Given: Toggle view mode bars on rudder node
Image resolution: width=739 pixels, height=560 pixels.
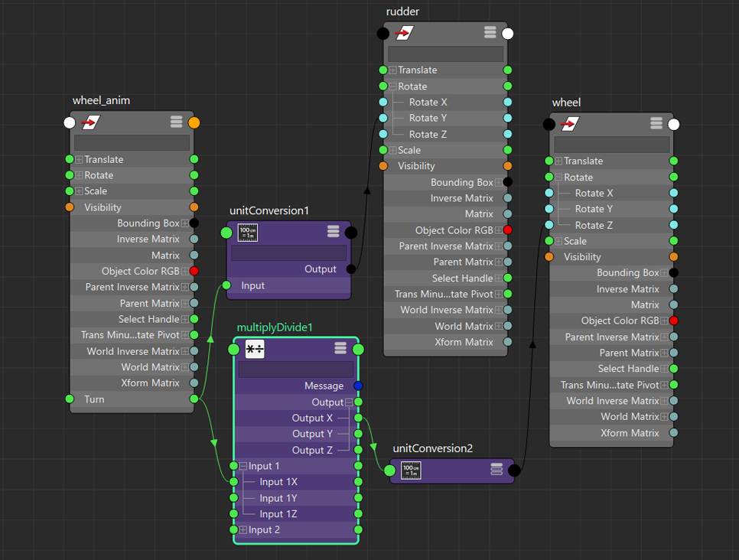Looking at the screenshot, I should [490, 33].
